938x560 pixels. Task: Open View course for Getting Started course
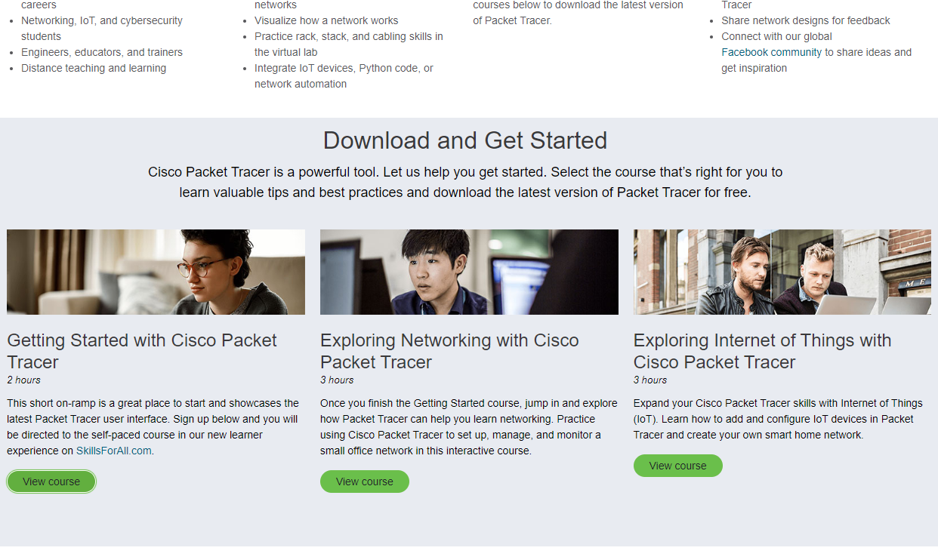coord(51,482)
